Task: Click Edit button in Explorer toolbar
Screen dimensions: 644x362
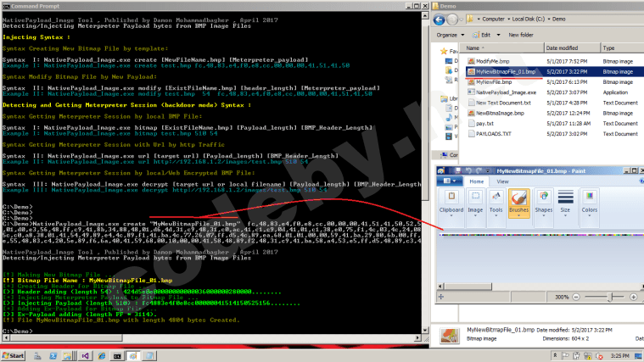Action: (481, 35)
